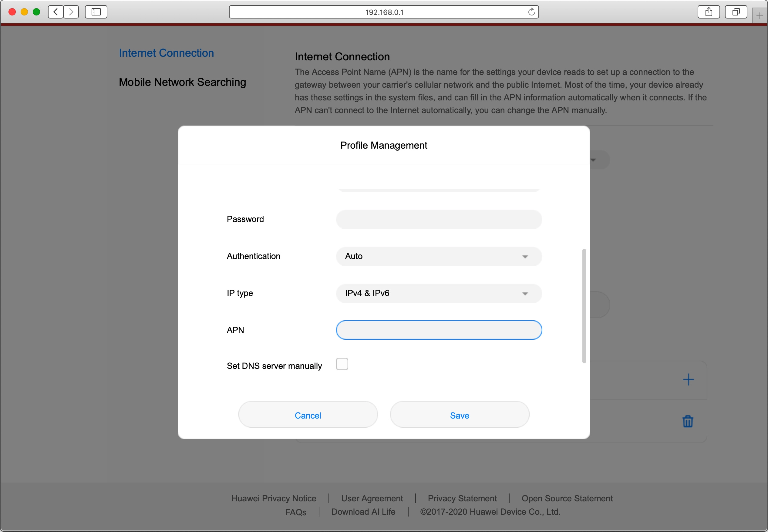Focus the APN input field
Screen dimensions: 768x532
[439, 330]
